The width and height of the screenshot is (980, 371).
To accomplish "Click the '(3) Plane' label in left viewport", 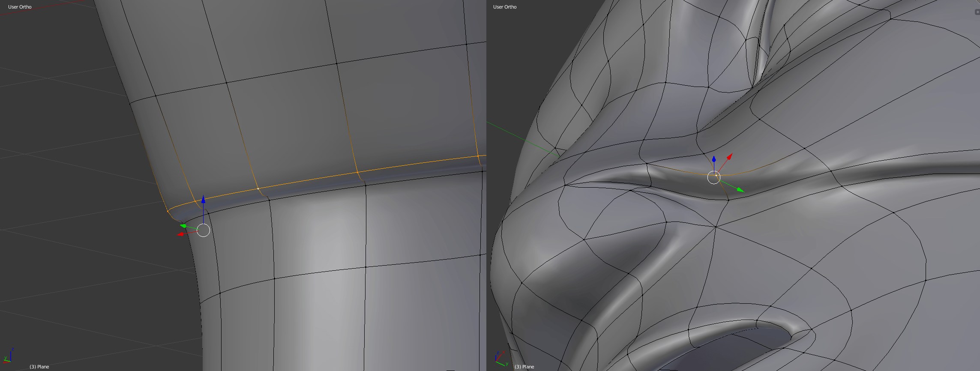I will pyautogui.click(x=39, y=367).
